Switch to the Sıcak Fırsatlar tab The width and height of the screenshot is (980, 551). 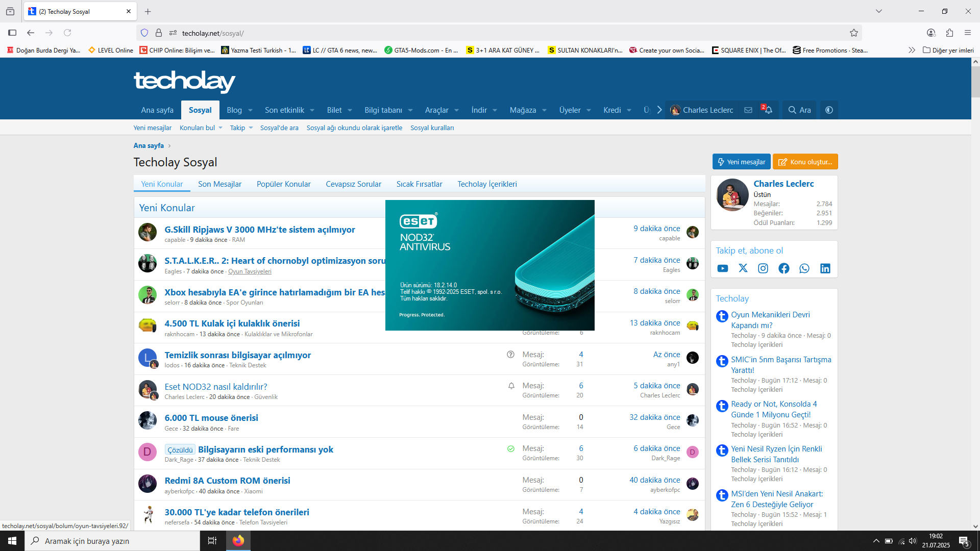[419, 184]
